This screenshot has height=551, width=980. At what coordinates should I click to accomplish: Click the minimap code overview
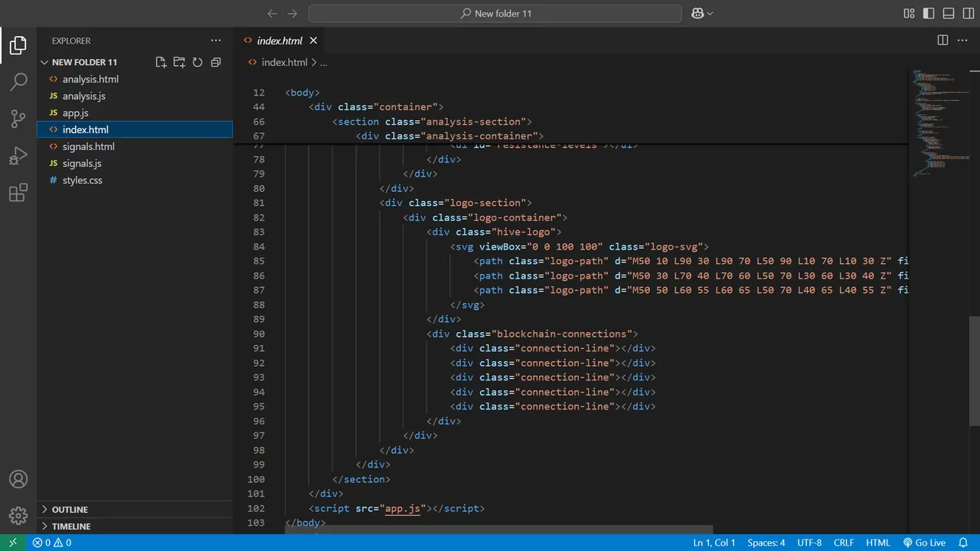pyautogui.click(x=939, y=122)
